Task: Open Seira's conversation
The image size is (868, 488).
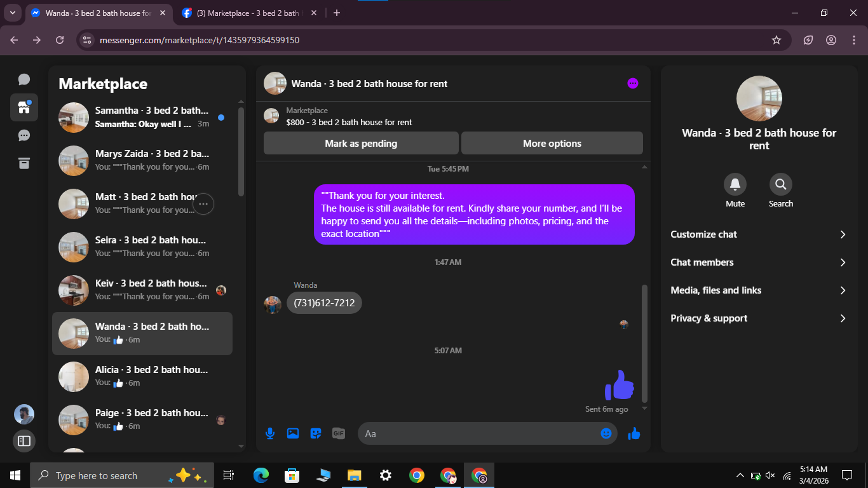Action: click(x=142, y=247)
